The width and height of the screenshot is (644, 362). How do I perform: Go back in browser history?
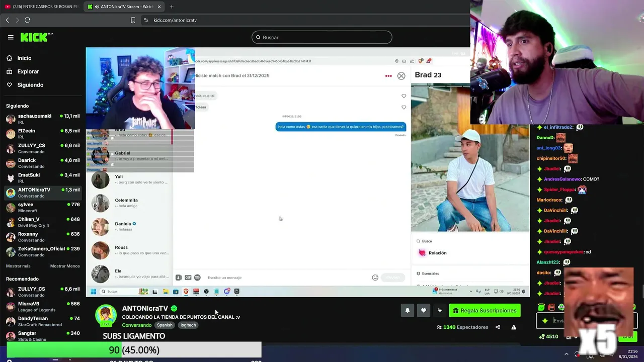tap(7, 20)
